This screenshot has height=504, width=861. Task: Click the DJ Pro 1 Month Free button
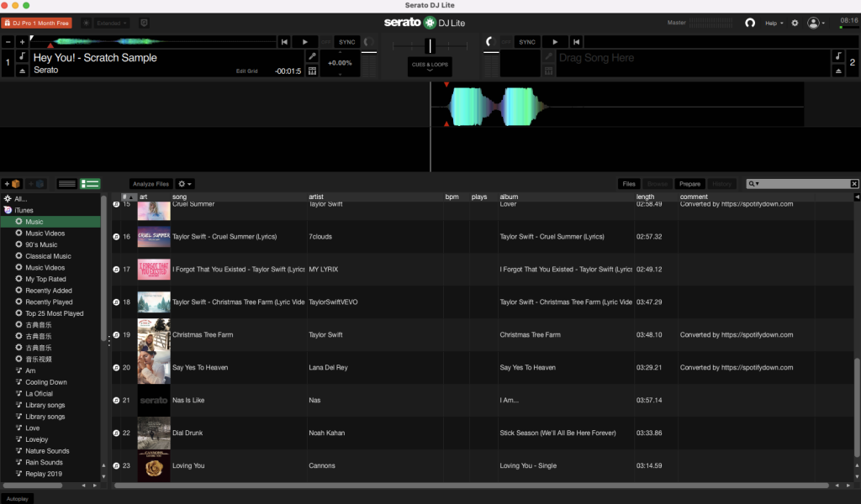click(x=36, y=23)
